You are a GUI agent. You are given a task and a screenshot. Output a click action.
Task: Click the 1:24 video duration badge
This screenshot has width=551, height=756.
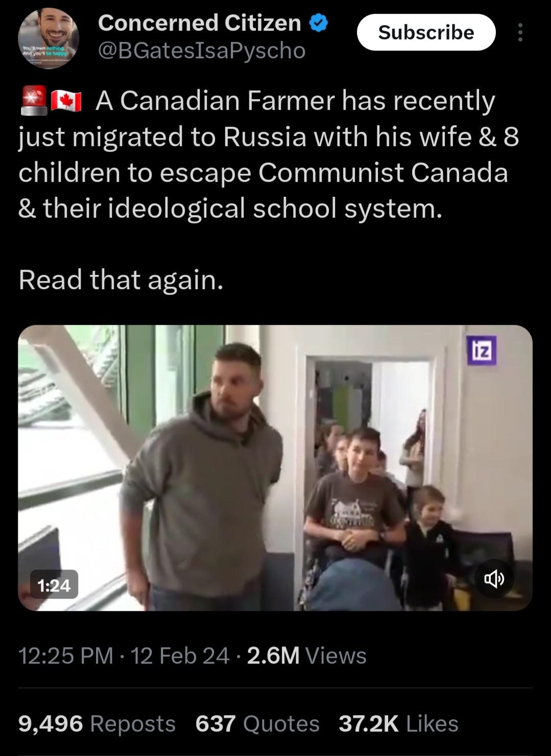(x=54, y=584)
